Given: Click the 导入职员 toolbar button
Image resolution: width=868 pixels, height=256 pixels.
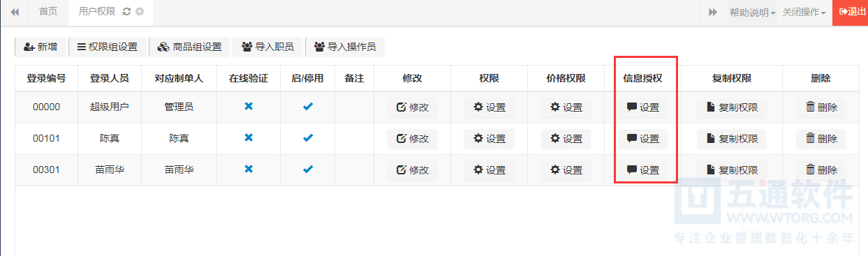Looking at the screenshot, I should [268, 47].
